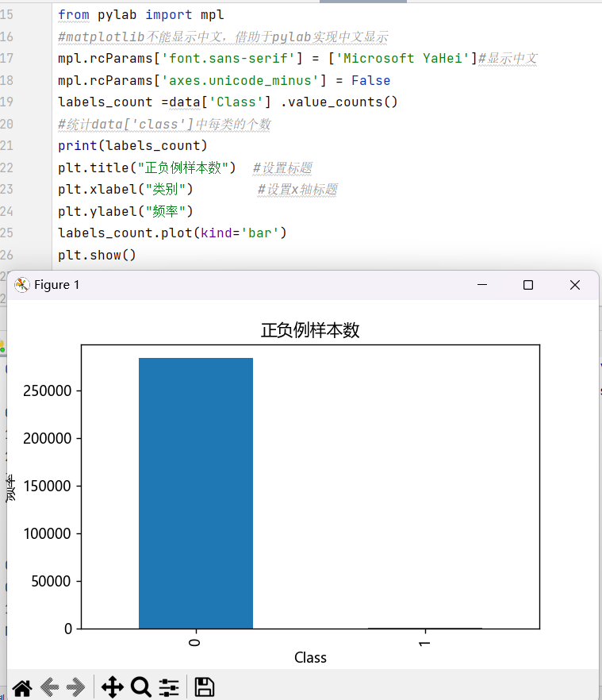Image resolution: width=602 pixels, height=700 pixels.
Task: Click 'axes.unicode_minus' string in line 18
Action: pos(240,80)
